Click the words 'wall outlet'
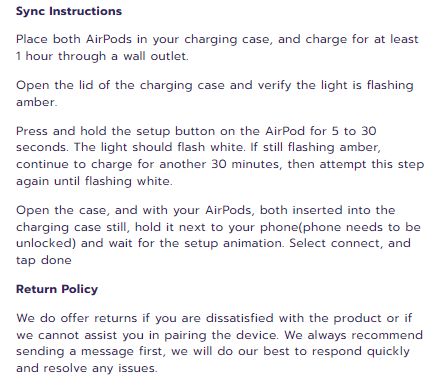This screenshot has width=442, height=381. coord(155,56)
